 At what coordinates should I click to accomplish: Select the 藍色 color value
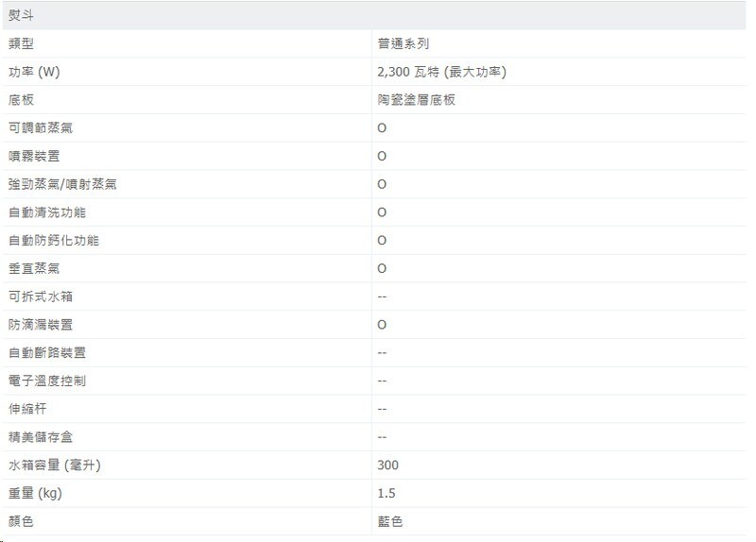tap(389, 521)
